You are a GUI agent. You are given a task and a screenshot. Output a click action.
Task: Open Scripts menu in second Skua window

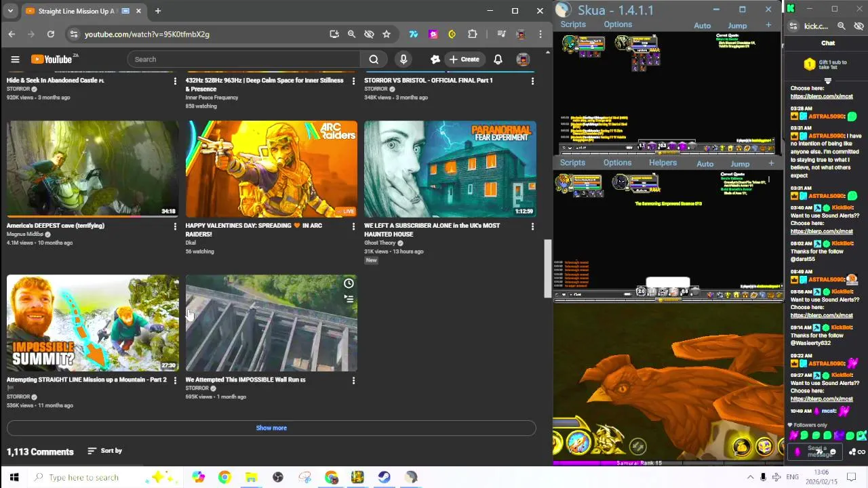(572, 163)
